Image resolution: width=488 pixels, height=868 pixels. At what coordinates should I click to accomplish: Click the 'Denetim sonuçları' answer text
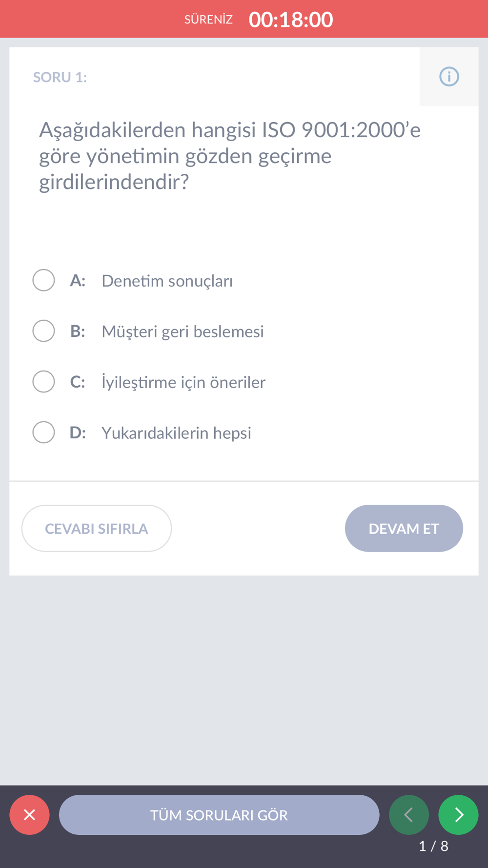167,281
